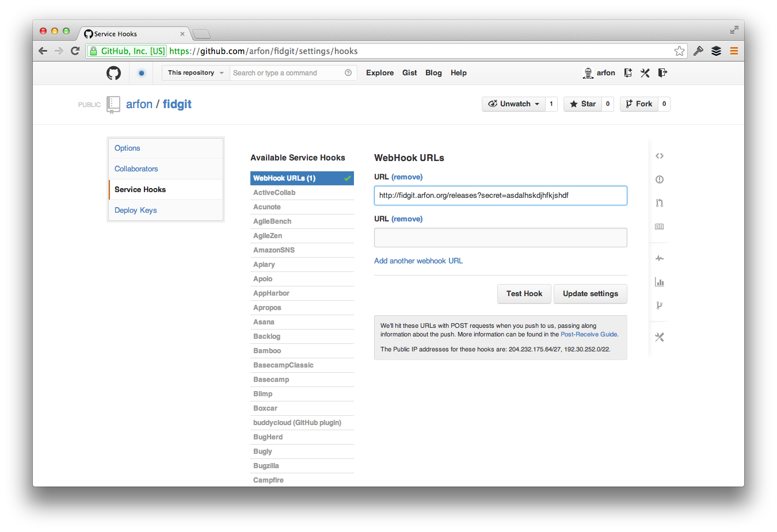Open the 'This repository' search scope dropdown
The height and width of the screenshot is (532, 777).
196,73
